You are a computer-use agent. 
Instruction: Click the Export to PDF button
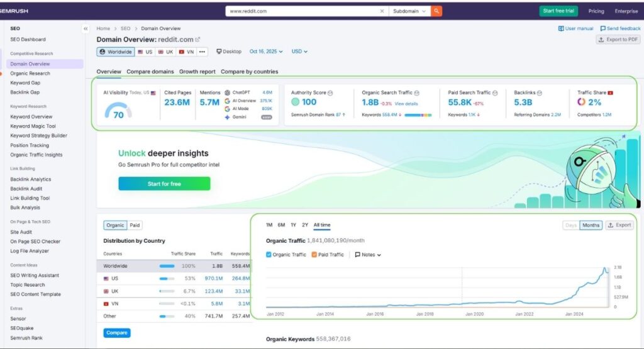[x=618, y=40]
